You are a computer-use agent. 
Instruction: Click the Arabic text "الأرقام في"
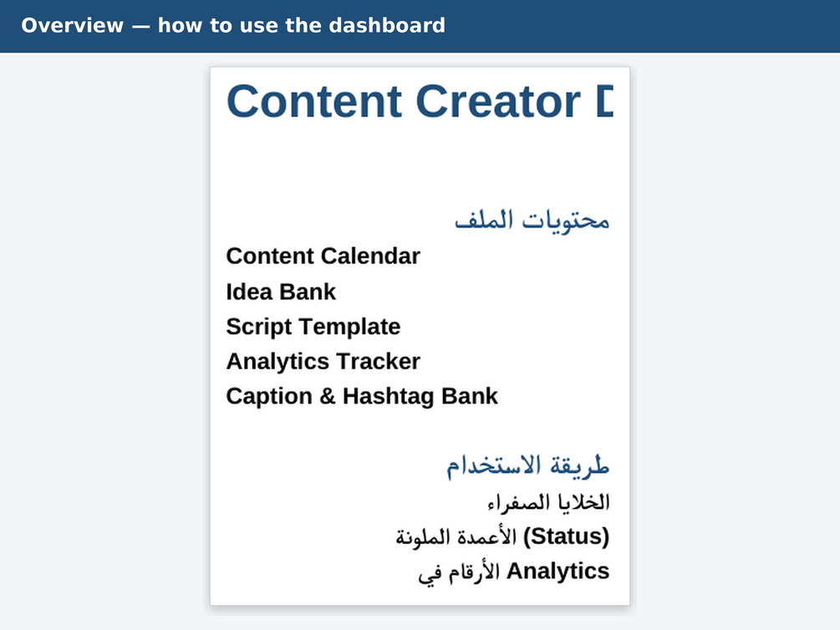(459, 572)
